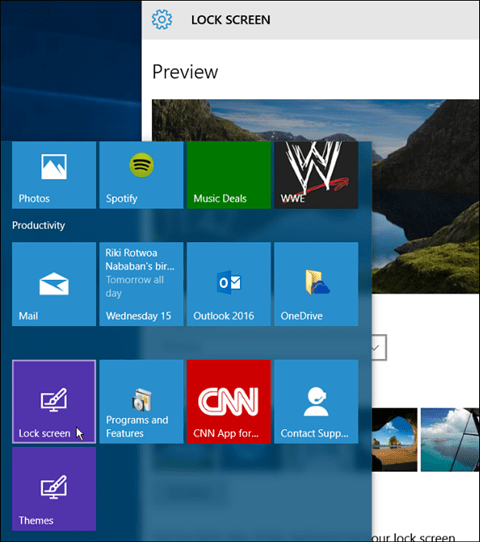
Task: Click the Preview heading
Action: pos(185,72)
